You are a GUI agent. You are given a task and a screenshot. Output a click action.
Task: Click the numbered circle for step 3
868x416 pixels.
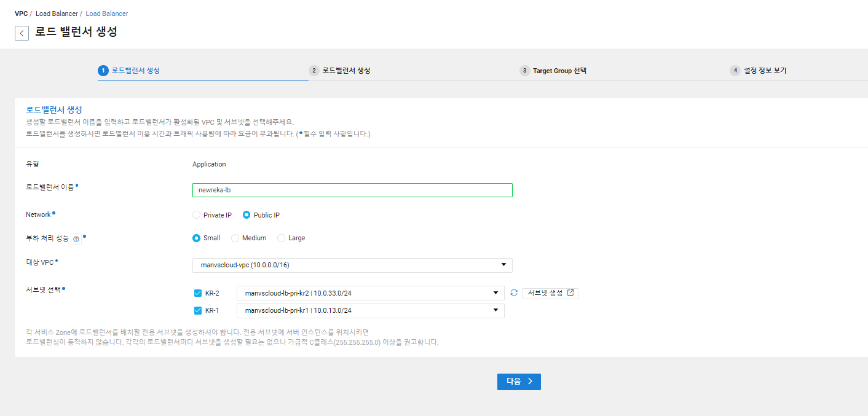tap(524, 70)
